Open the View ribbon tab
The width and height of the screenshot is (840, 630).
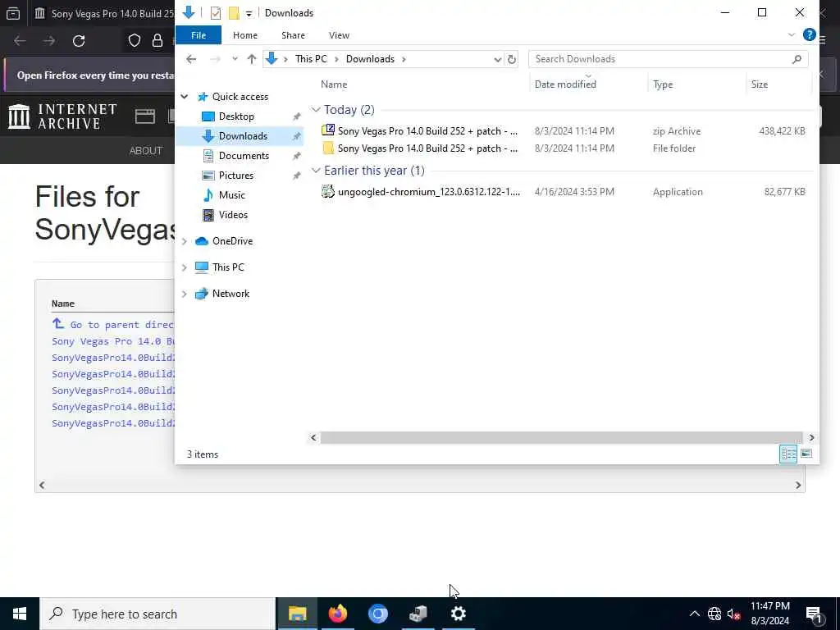pyautogui.click(x=339, y=35)
